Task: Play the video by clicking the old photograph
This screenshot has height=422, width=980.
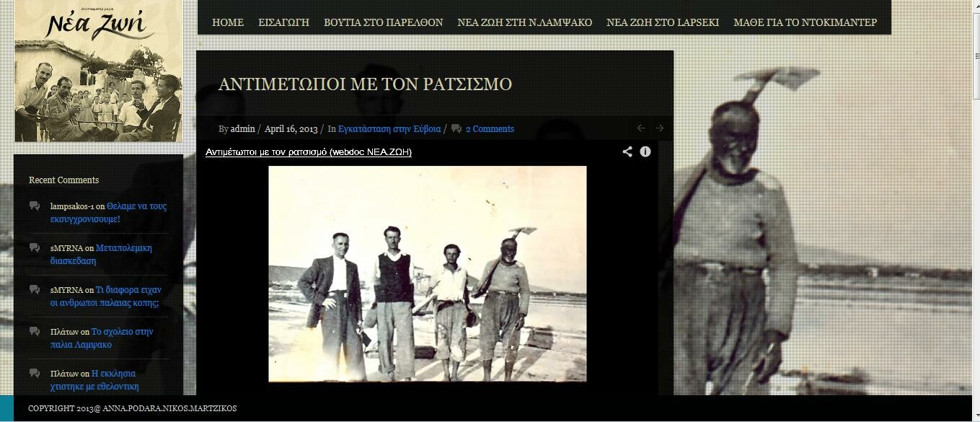Action: (x=427, y=273)
